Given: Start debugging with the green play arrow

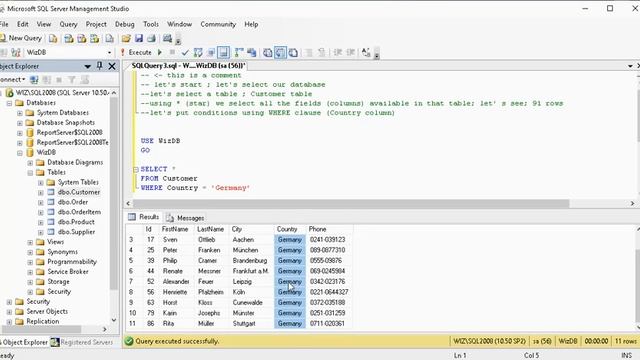Looking at the screenshot, I should (160, 52).
